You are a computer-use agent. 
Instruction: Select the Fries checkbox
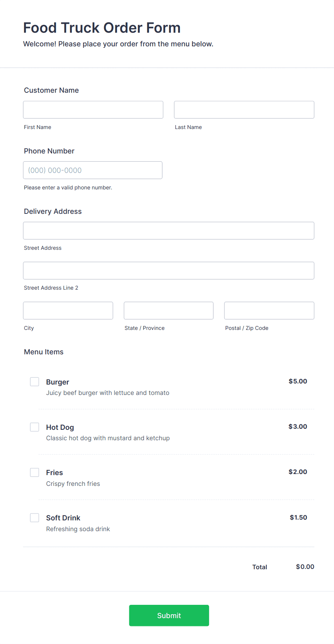34,472
